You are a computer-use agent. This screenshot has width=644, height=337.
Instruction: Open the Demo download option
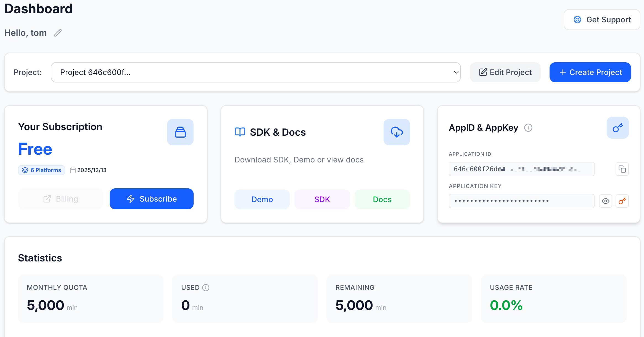coord(262,199)
